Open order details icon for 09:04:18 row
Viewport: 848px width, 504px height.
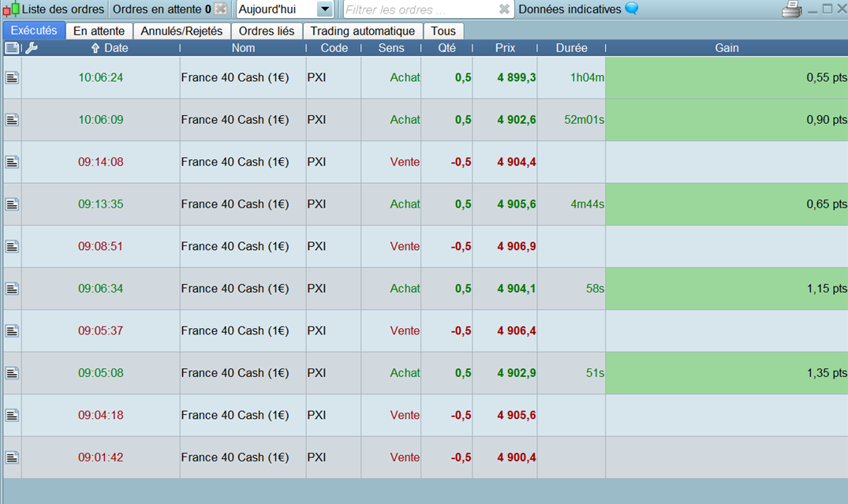coord(12,416)
